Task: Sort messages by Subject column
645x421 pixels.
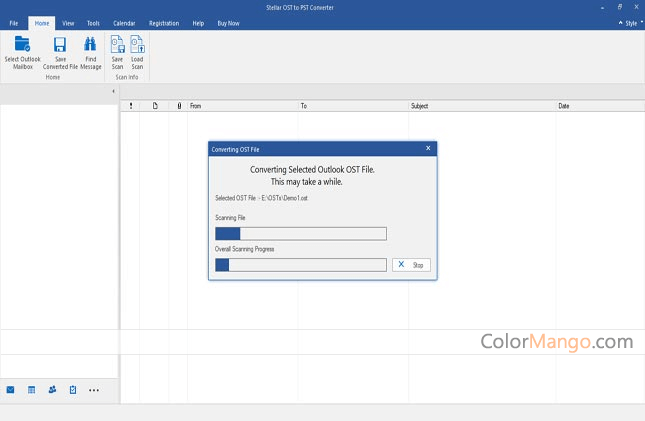Action: [482, 106]
